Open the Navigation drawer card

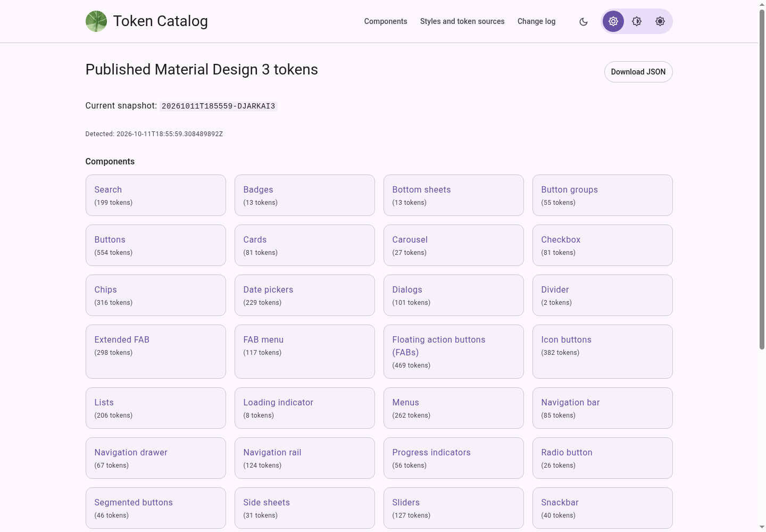tap(156, 458)
